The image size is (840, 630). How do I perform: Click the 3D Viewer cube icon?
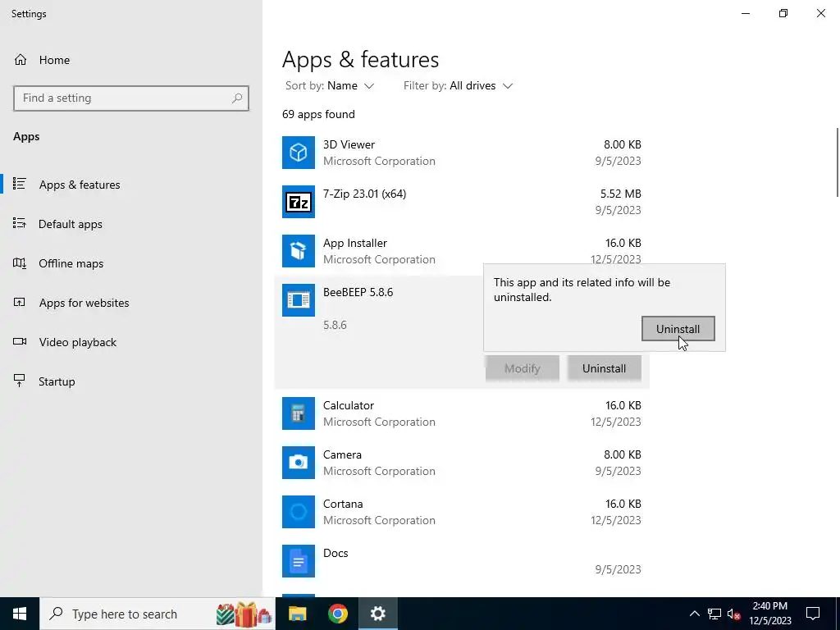(x=299, y=153)
